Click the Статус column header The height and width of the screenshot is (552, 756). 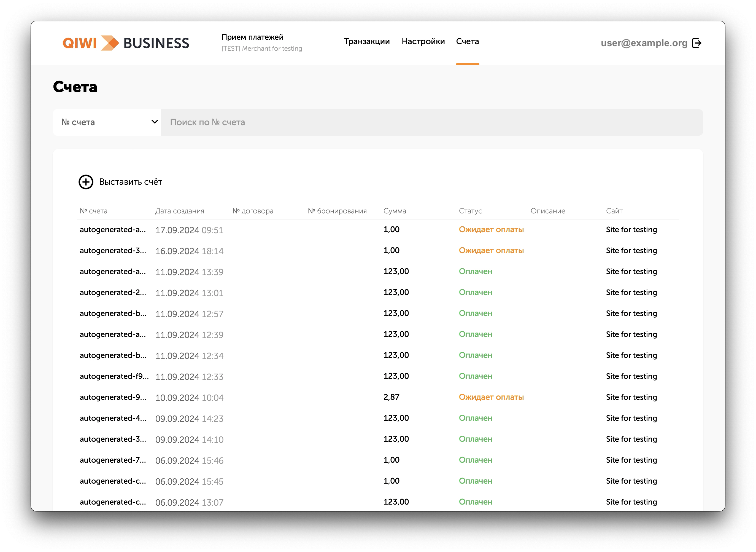point(470,211)
